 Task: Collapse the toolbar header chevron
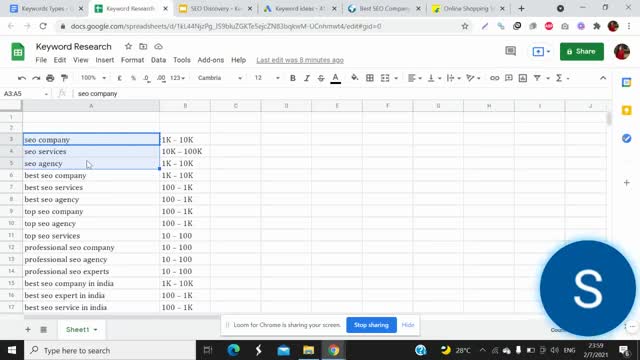[603, 78]
